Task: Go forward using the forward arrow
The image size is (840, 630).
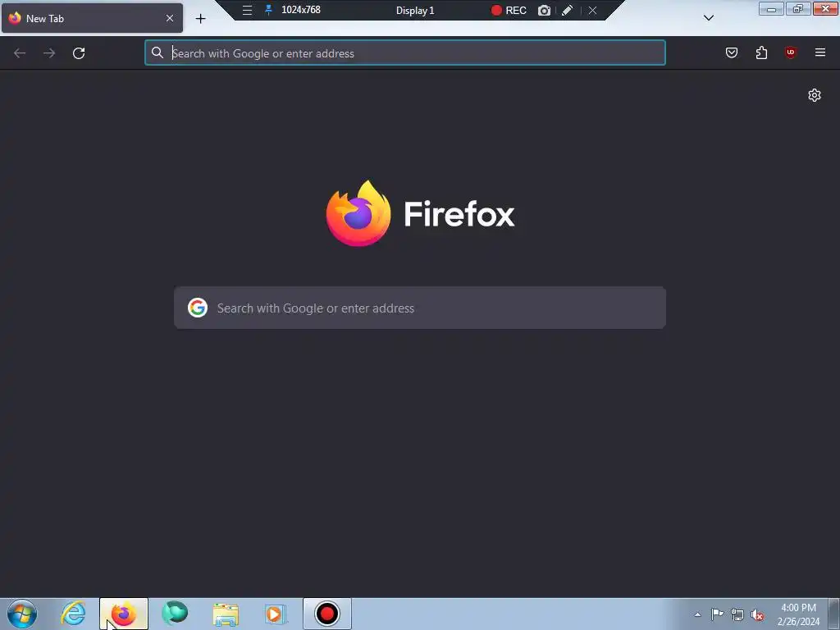Action: click(49, 53)
